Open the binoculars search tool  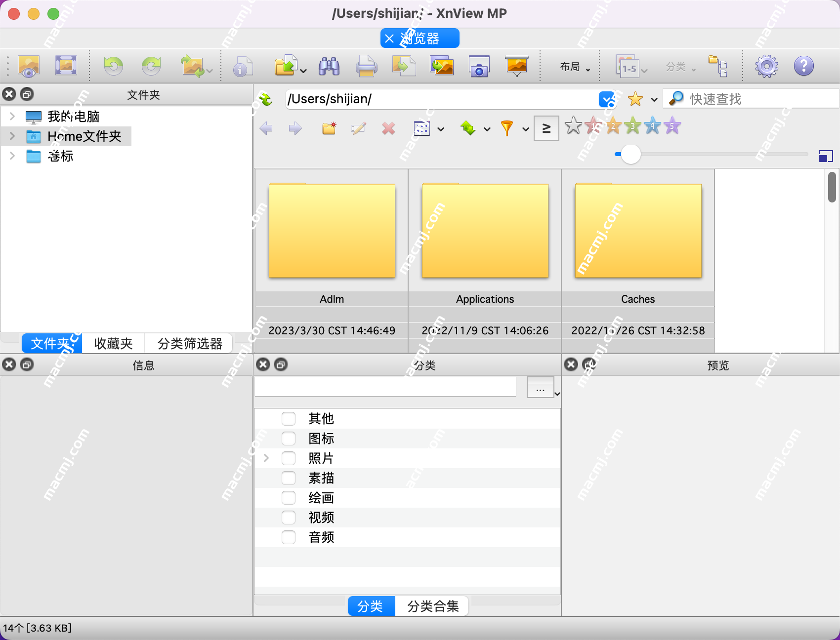pos(329,66)
